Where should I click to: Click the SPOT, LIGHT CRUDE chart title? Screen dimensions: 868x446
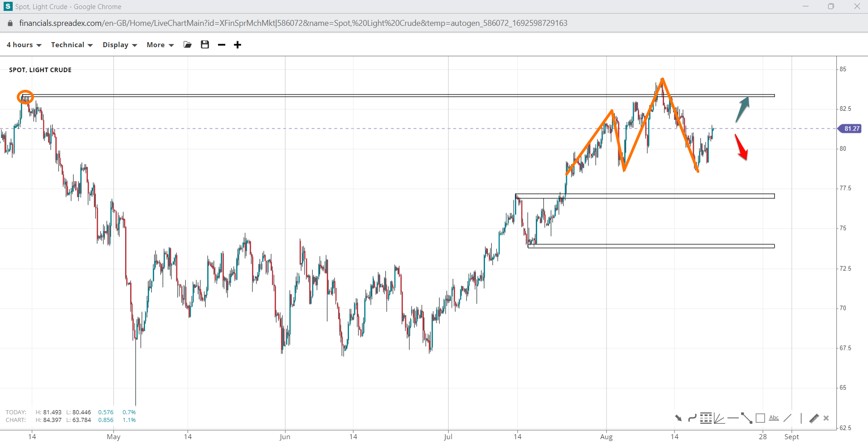(40, 69)
